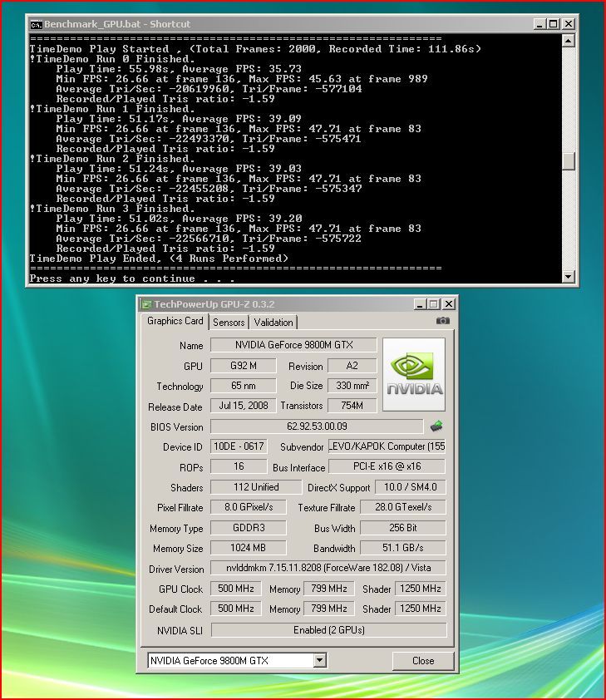This screenshot has width=606, height=700.
Task: Click the Bus Width field 256 Bit
Action: [403, 528]
